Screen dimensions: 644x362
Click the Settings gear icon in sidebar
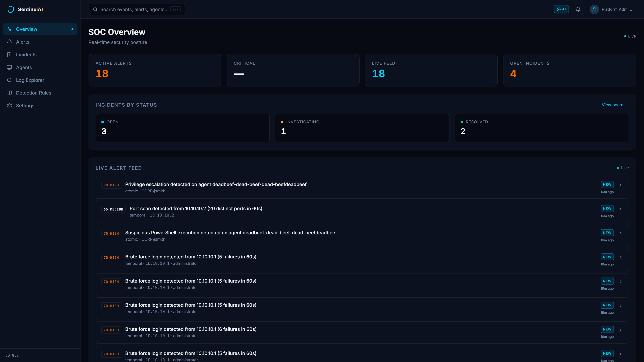tap(10, 106)
